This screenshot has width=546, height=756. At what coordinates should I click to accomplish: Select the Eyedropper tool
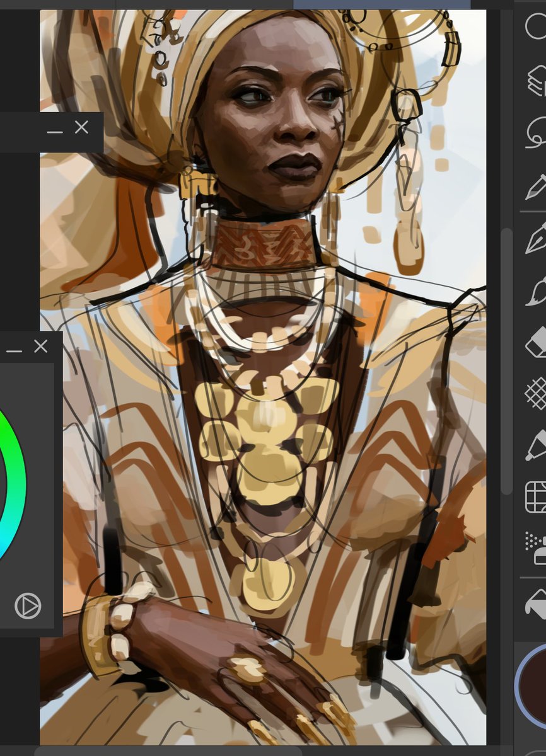click(x=537, y=186)
